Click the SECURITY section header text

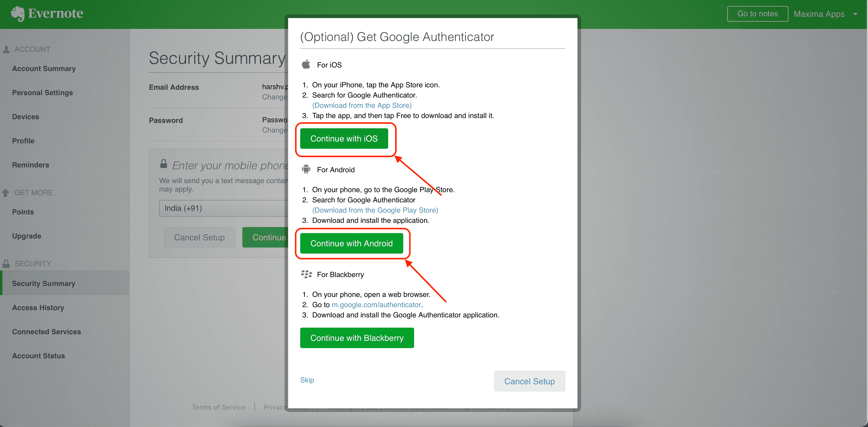pyautogui.click(x=33, y=264)
